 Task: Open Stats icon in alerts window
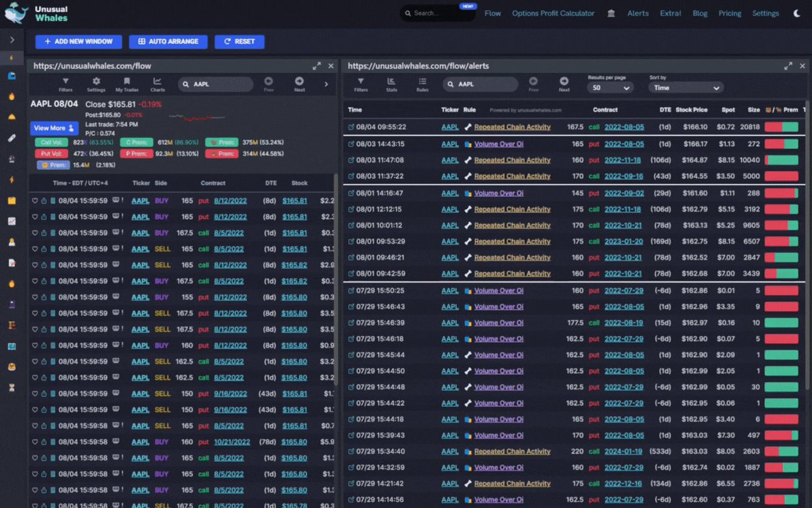coord(392,84)
